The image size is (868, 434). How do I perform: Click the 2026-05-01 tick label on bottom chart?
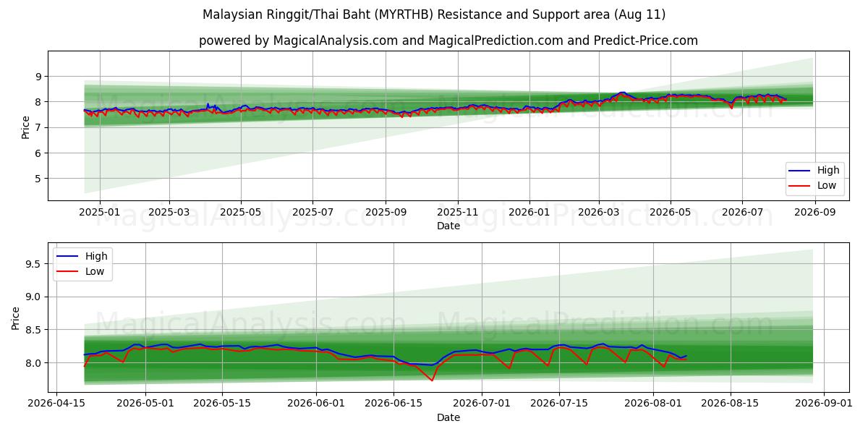point(145,404)
